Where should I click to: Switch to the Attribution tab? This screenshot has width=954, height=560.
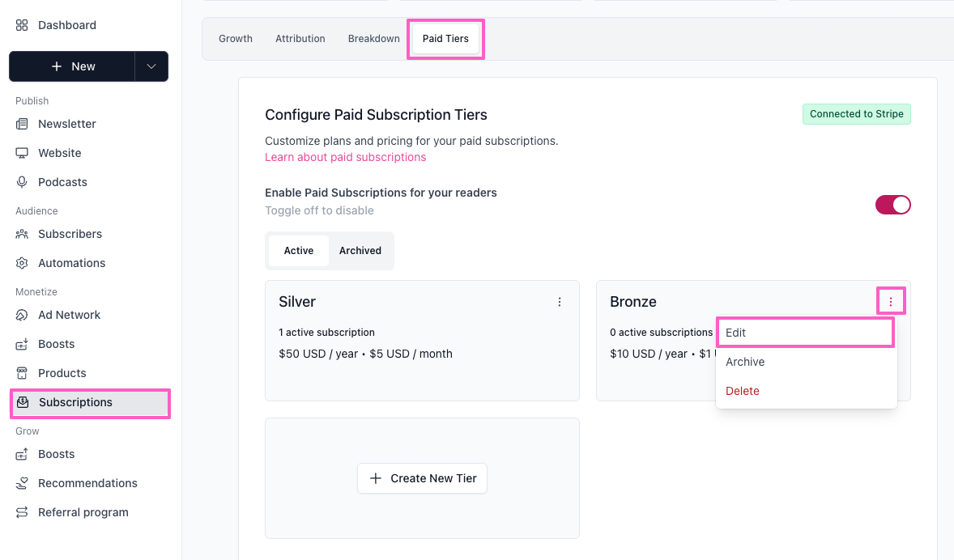point(300,39)
